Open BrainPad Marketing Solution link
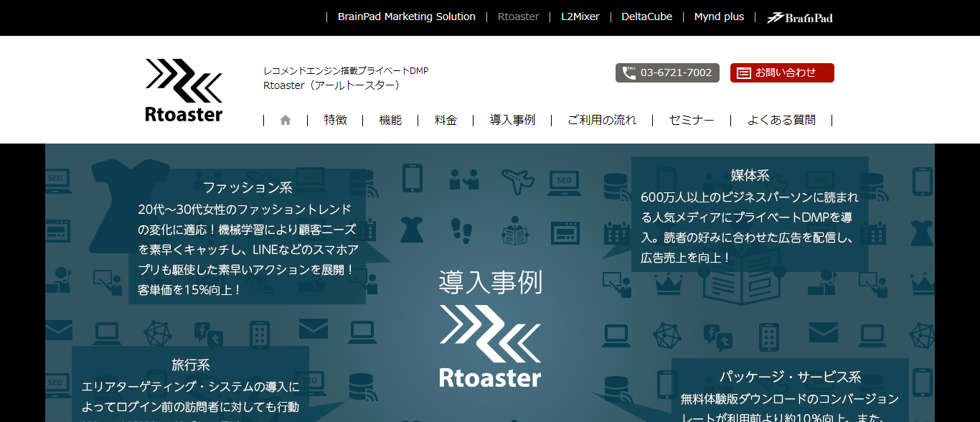The image size is (980, 422). [x=407, y=17]
